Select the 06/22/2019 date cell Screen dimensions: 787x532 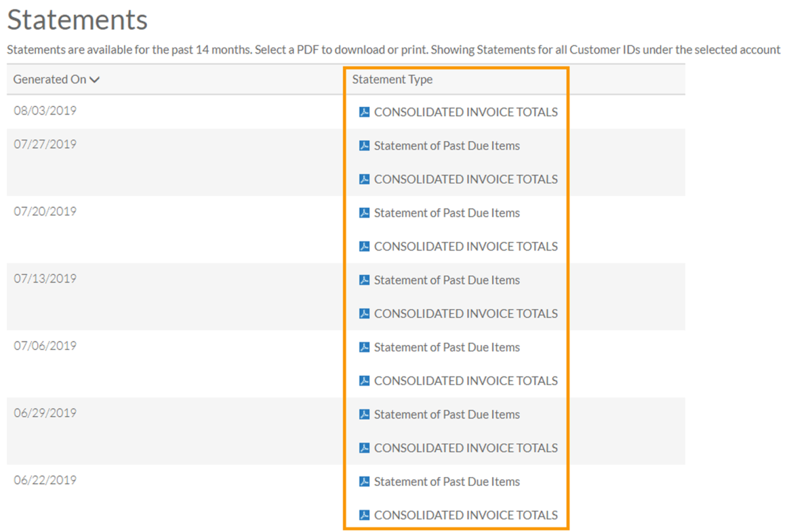(x=45, y=480)
